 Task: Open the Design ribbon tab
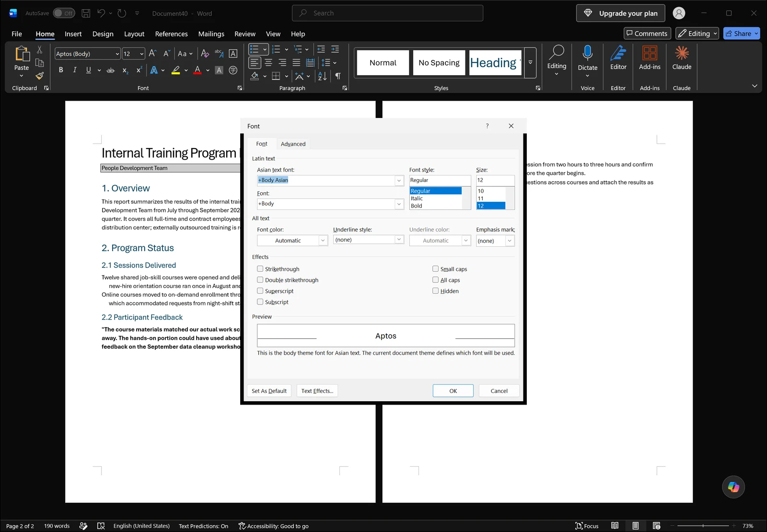103,34
